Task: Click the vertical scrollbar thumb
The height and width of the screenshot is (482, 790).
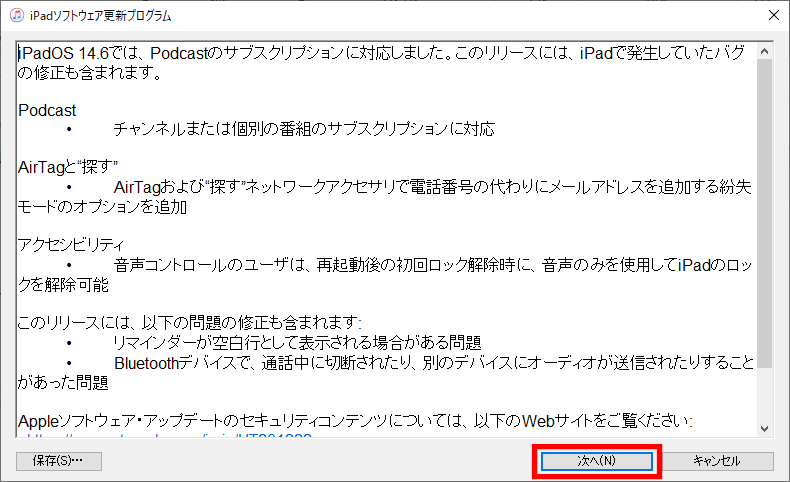Action: click(764, 214)
